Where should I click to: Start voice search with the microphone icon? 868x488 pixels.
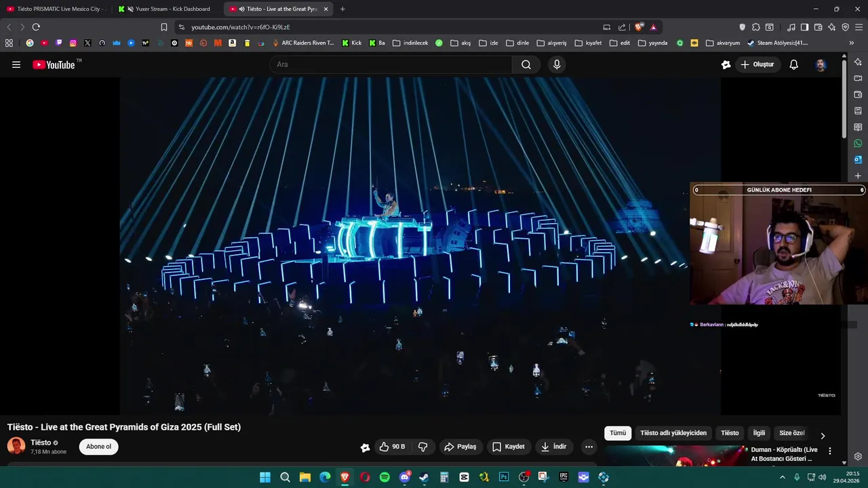[557, 64]
